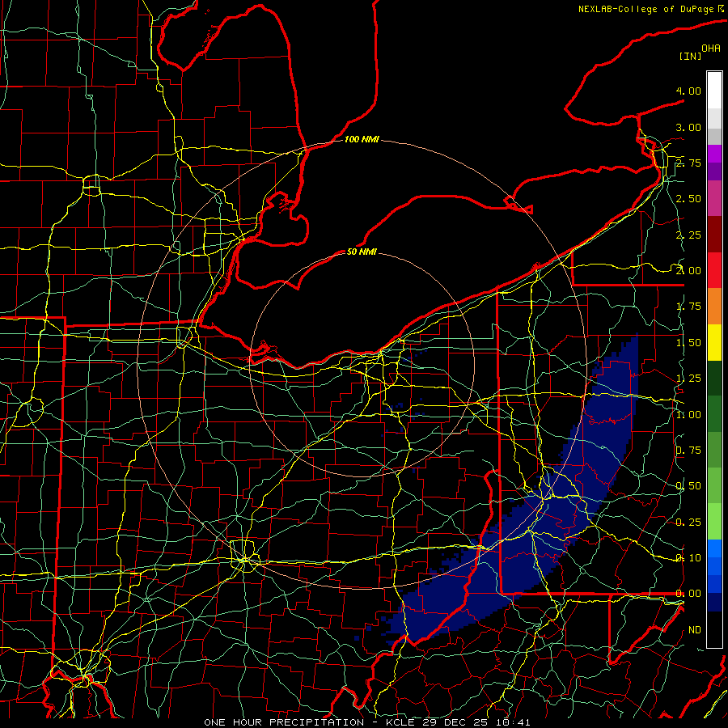
Task: Click the 1.25 legend value
Action: pyautogui.click(x=688, y=379)
